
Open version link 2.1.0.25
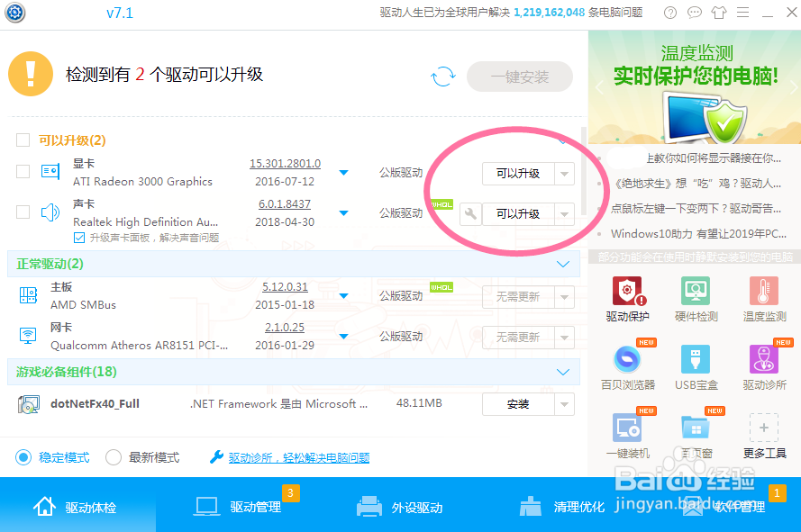click(x=285, y=328)
